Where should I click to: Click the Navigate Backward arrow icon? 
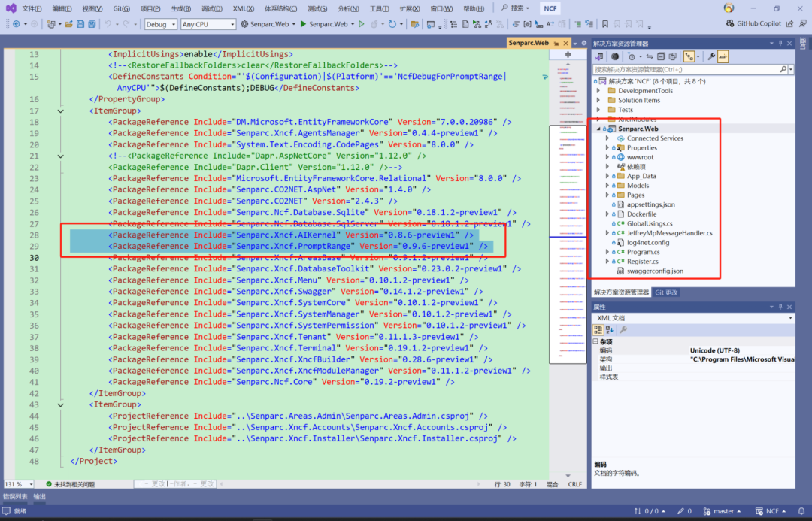coord(16,24)
